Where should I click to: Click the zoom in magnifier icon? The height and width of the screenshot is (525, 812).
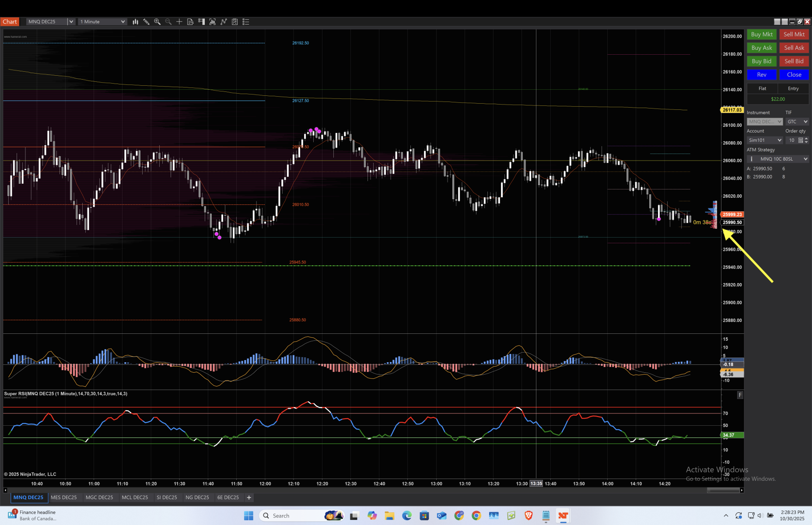coord(157,21)
